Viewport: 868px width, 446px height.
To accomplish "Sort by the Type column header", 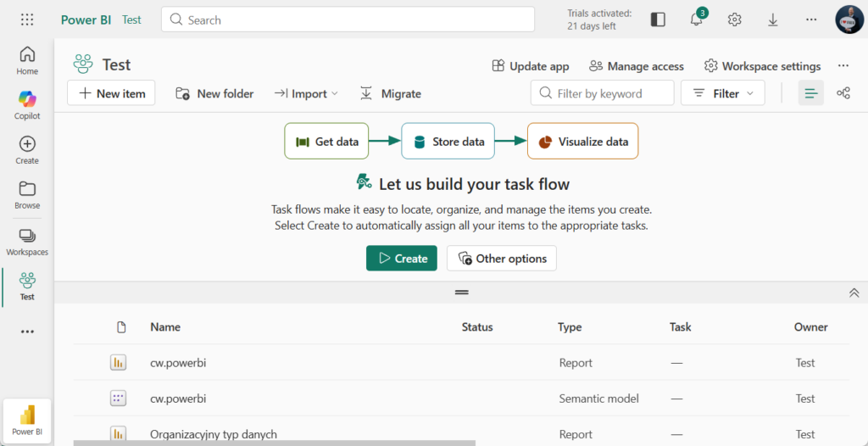I will (x=570, y=327).
